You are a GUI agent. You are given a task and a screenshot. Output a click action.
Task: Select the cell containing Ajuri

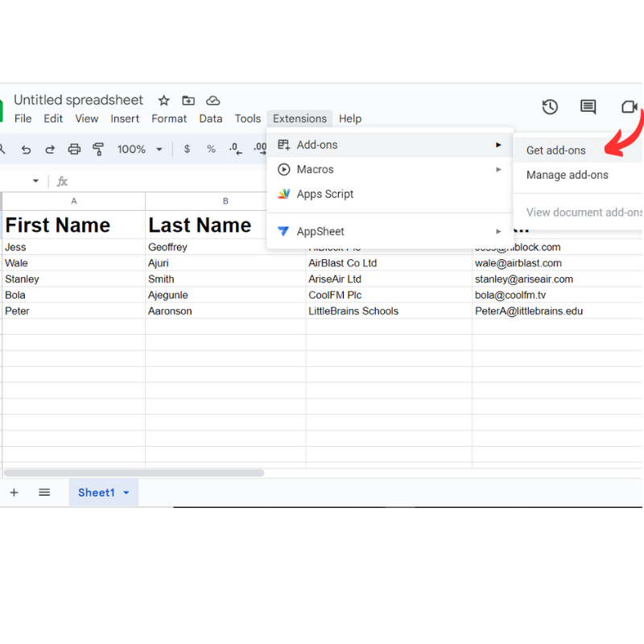225,263
